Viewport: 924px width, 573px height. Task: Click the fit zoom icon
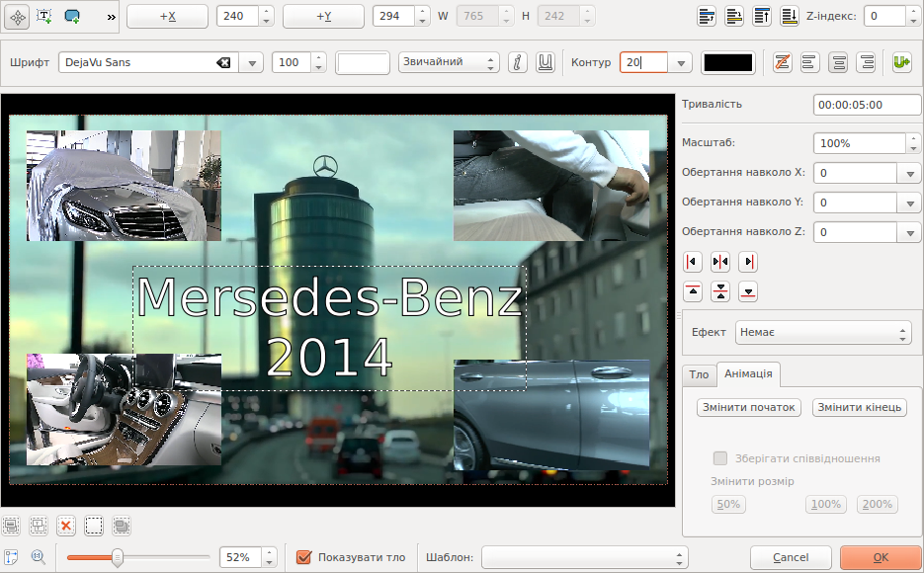pyautogui.click(x=11, y=556)
